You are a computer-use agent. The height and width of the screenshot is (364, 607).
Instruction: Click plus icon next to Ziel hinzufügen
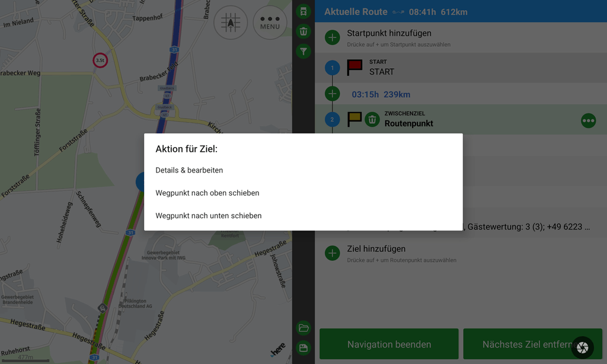(332, 253)
